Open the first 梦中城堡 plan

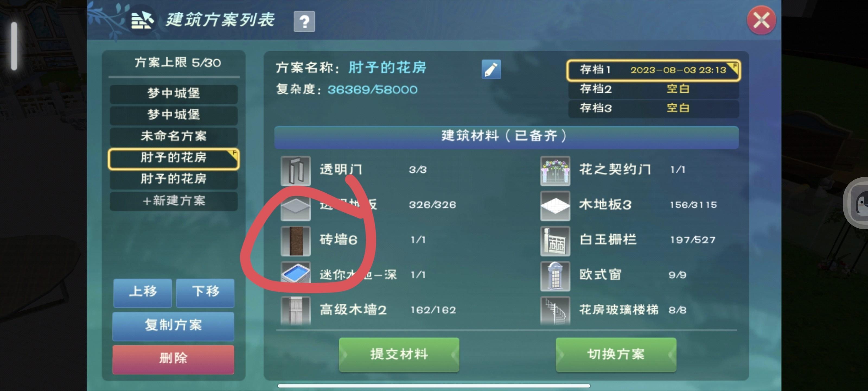[x=173, y=93]
